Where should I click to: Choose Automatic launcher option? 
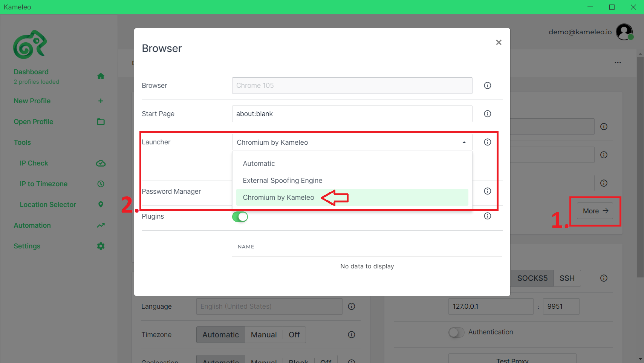tap(352, 164)
